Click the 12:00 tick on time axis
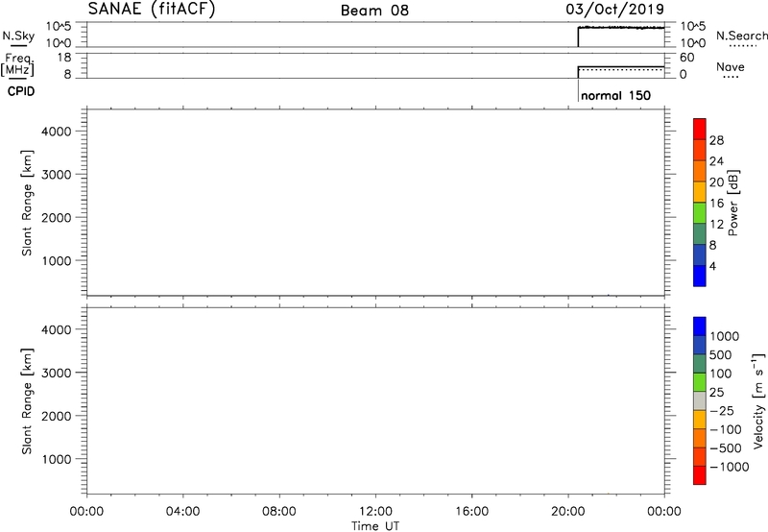The height and width of the screenshot is (532, 768). (x=375, y=512)
